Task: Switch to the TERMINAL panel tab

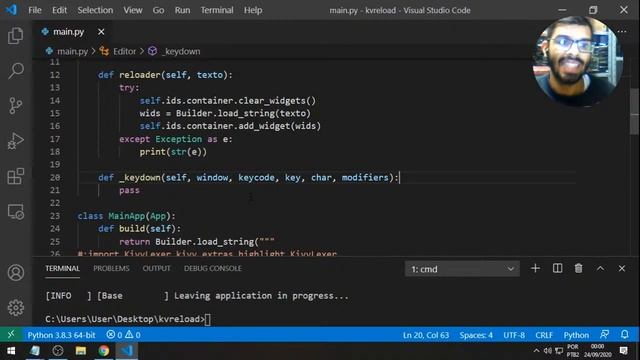Action: 62,269
